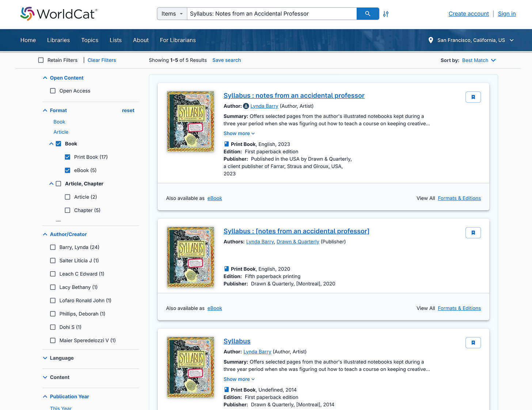
Task: Collapse the Author/Creator section
Action: 45,234
